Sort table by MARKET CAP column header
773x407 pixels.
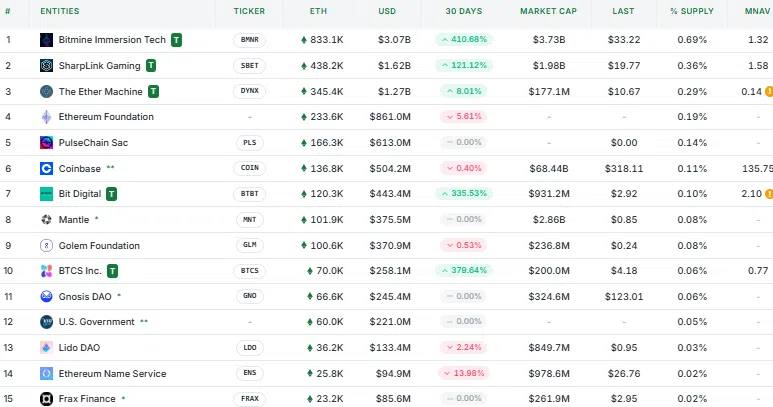(x=548, y=11)
